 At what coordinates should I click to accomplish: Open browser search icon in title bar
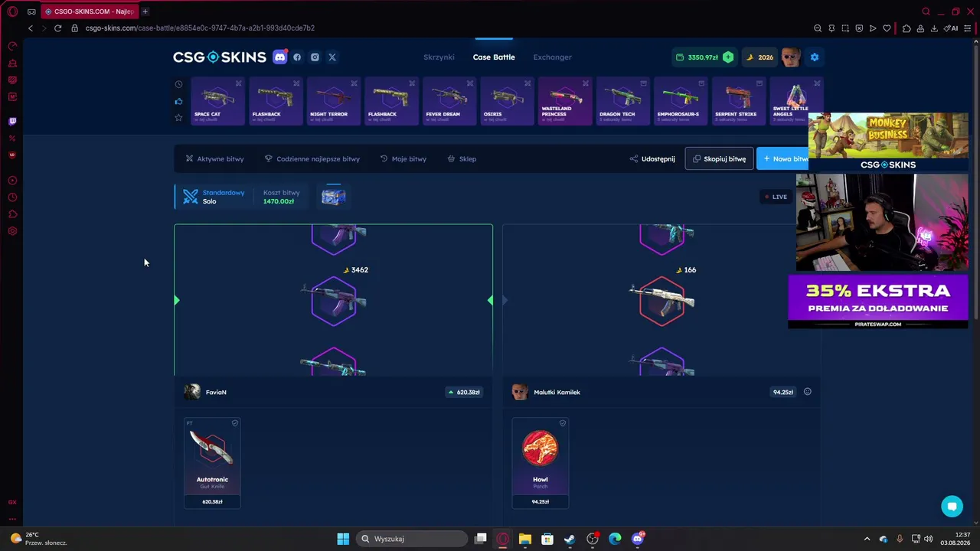click(926, 11)
